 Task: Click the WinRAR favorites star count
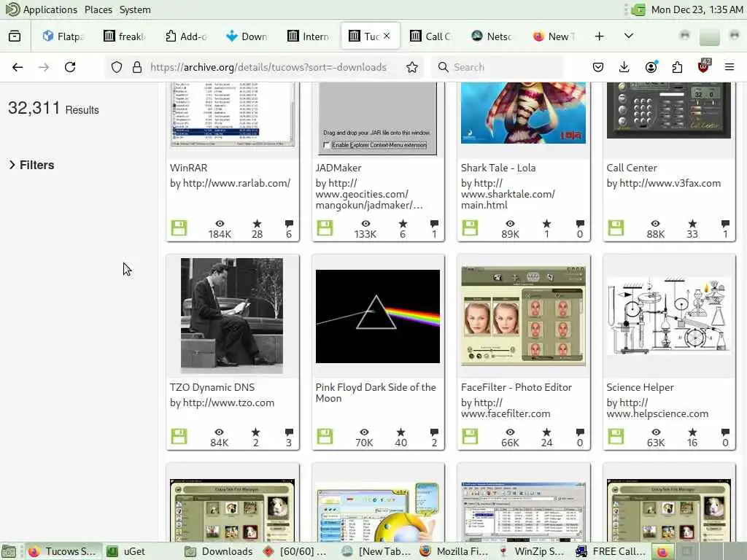tap(258, 229)
